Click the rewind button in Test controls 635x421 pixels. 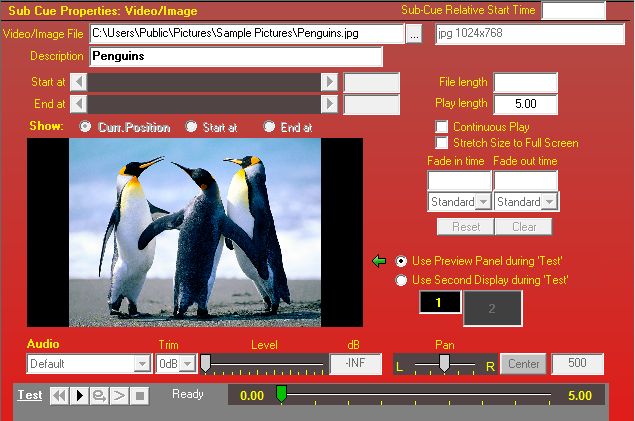(59, 395)
